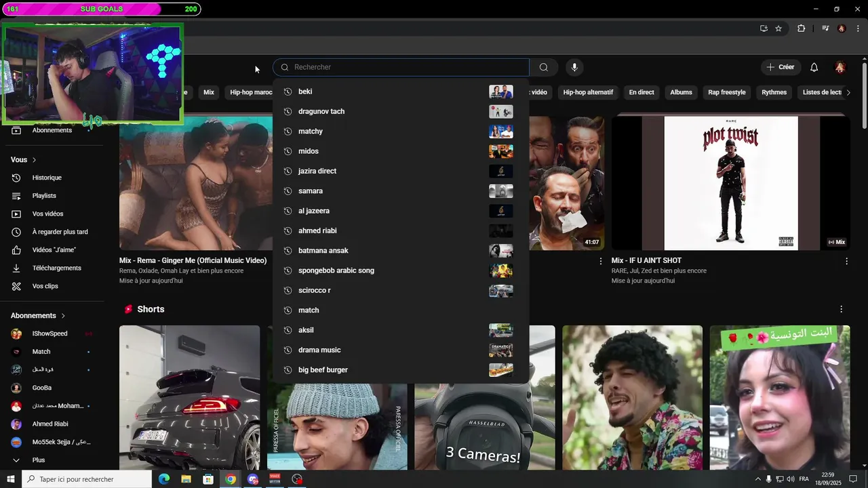Open the gray car Short

(x=189, y=398)
